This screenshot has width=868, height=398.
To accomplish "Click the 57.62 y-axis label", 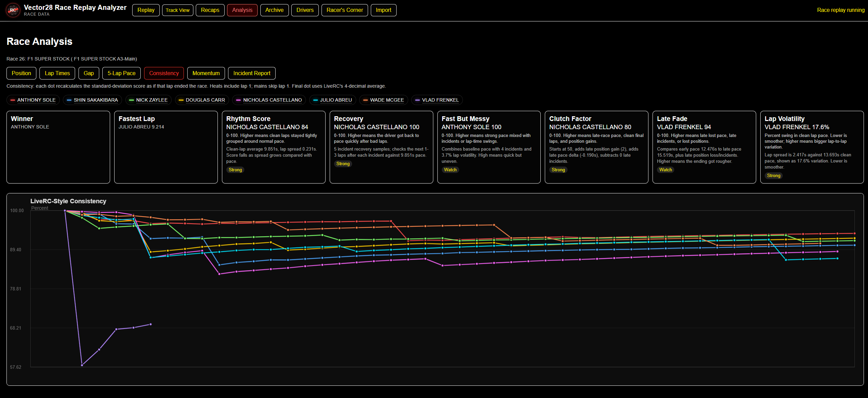I will [16, 367].
